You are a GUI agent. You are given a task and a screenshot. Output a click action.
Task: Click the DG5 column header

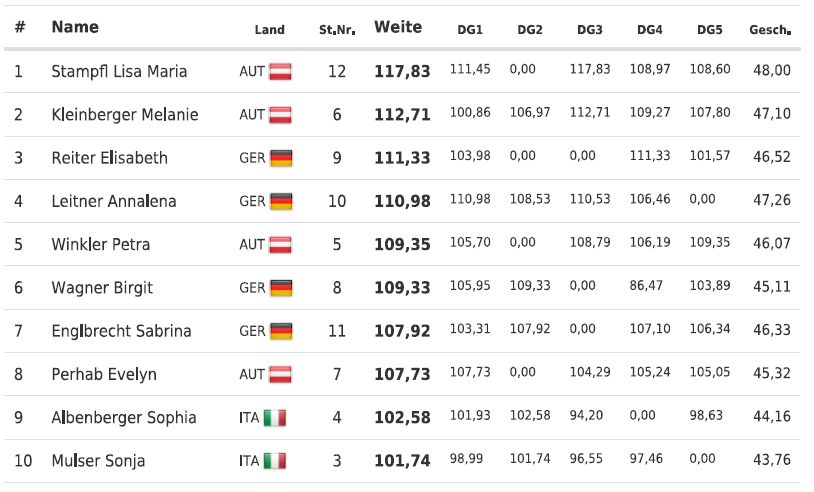coord(709,31)
